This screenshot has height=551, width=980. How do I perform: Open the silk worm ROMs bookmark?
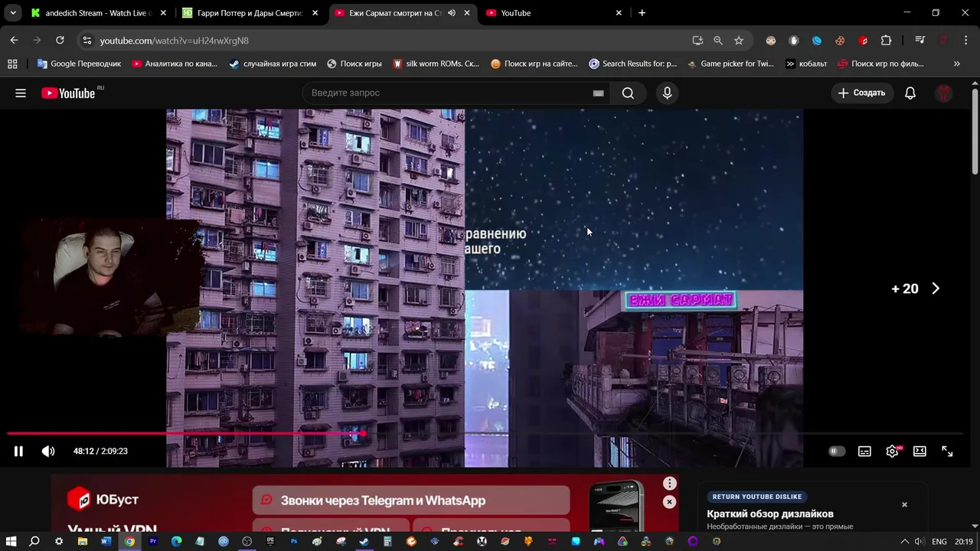436,64
